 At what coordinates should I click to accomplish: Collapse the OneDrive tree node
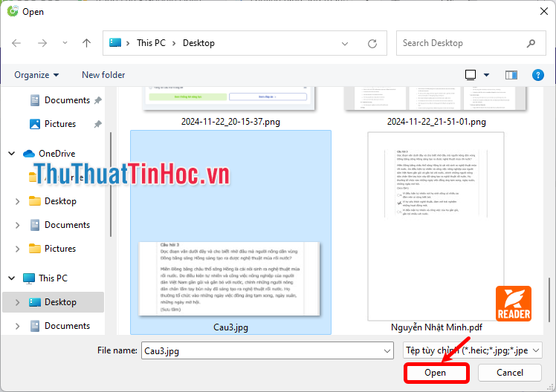pos(12,154)
